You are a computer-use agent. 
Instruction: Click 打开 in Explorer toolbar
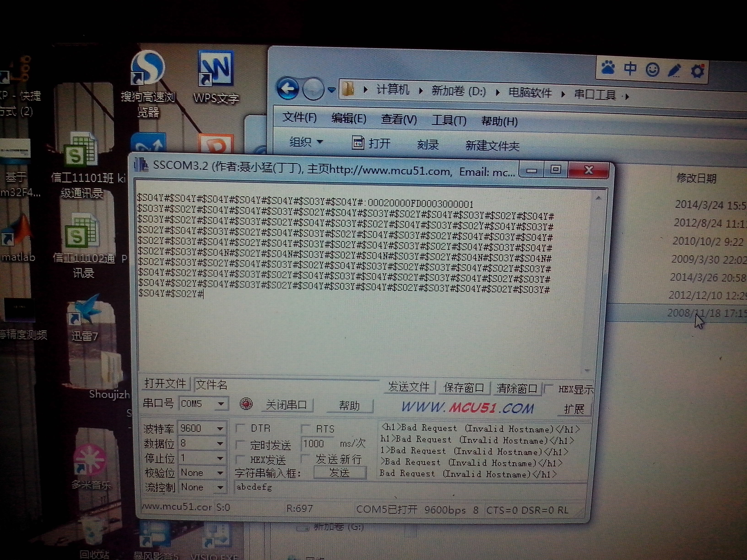coord(371,143)
